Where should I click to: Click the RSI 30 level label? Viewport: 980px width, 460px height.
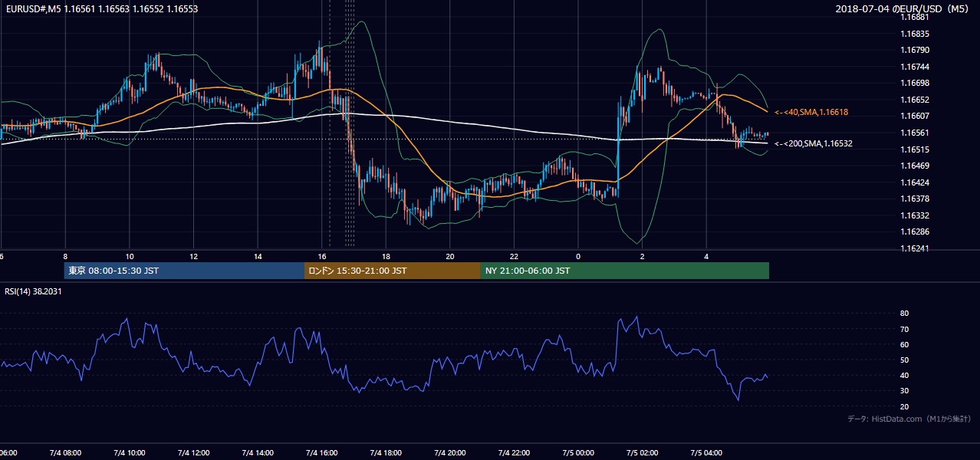click(x=904, y=391)
